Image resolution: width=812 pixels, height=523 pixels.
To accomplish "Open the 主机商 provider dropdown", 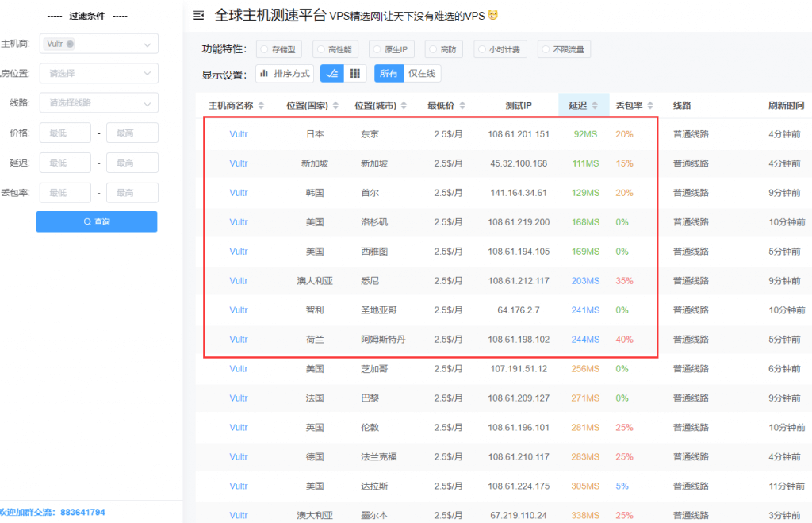I will tap(99, 44).
